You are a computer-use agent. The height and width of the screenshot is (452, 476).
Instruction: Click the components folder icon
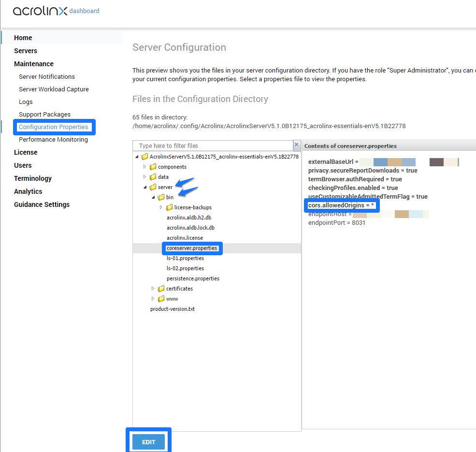(x=153, y=167)
